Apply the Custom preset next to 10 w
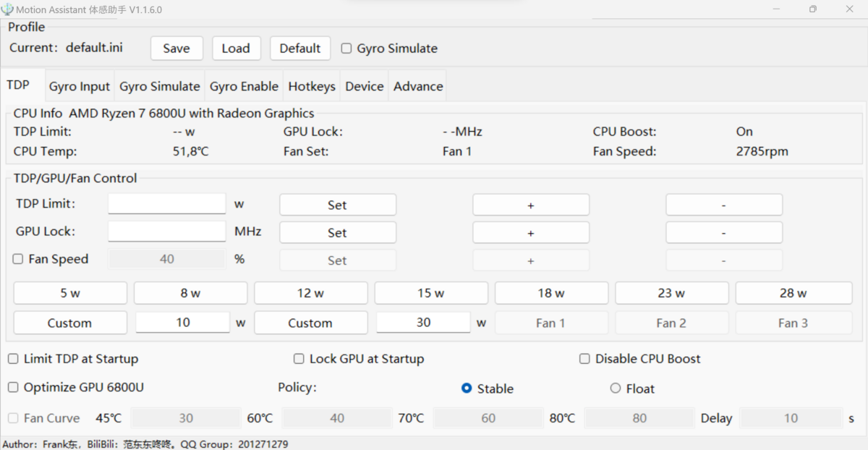The width and height of the screenshot is (868, 450). pyautogui.click(x=70, y=323)
